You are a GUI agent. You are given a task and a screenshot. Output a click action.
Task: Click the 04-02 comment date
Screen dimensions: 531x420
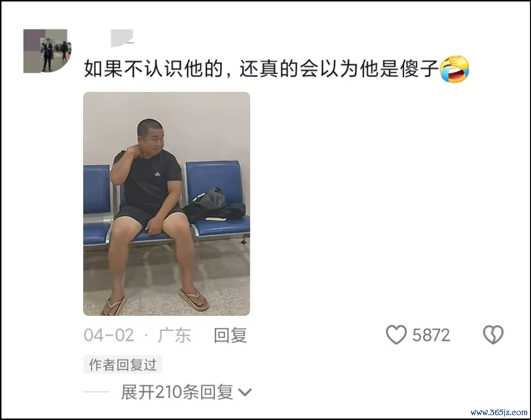(x=109, y=335)
